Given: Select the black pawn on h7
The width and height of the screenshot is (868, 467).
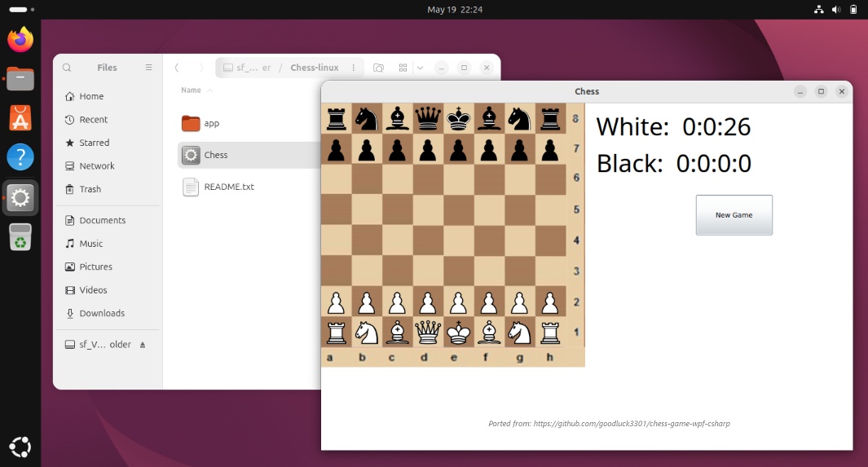Looking at the screenshot, I should pyautogui.click(x=550, y=149).
